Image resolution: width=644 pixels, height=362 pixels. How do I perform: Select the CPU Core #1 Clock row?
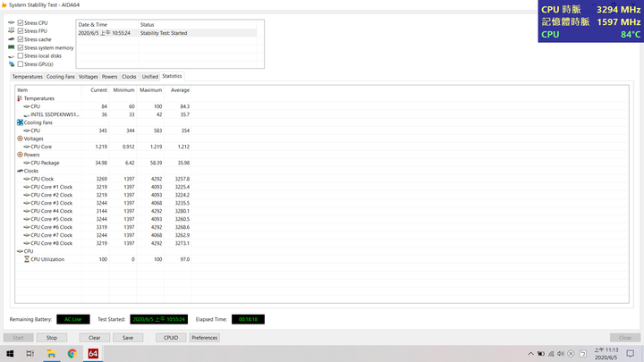click(x=104, y=187)
